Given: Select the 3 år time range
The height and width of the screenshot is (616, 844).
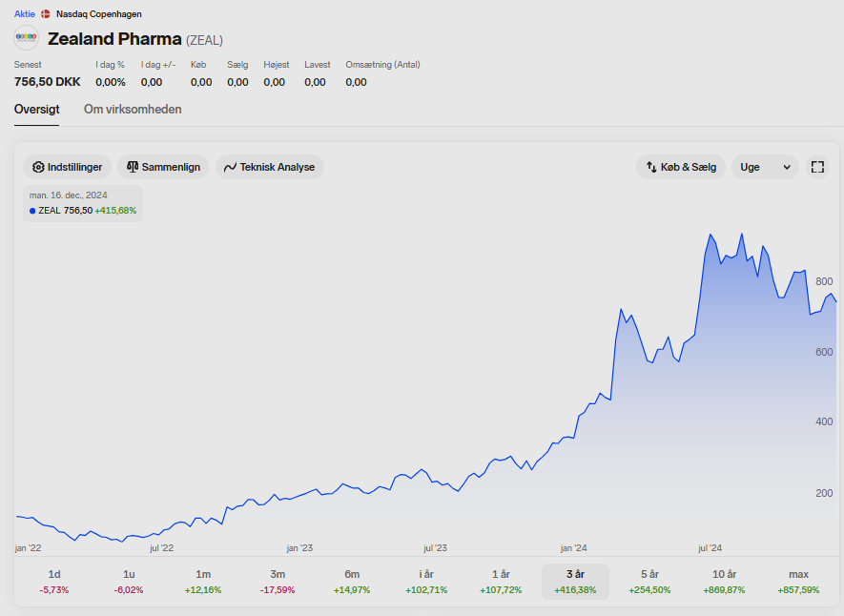Looking at the screenshot, I should 575,582.
